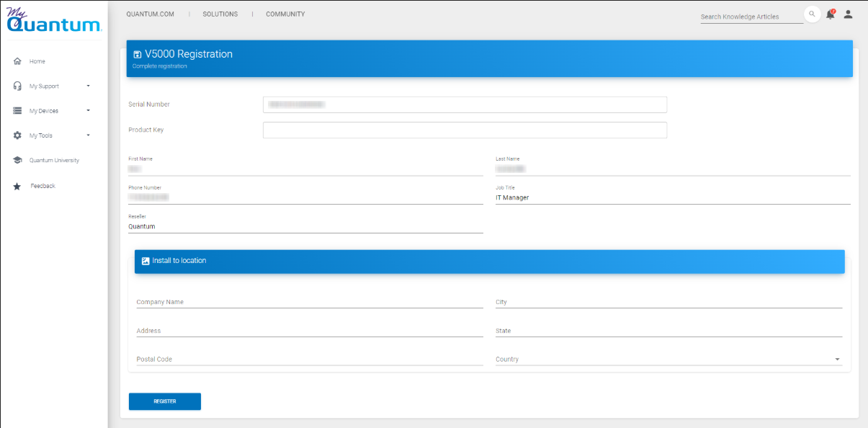Expand the My Tools submenu arrow
Image resolution: width=868 pixels, height=428 pixels.
[x=88, y=135]
